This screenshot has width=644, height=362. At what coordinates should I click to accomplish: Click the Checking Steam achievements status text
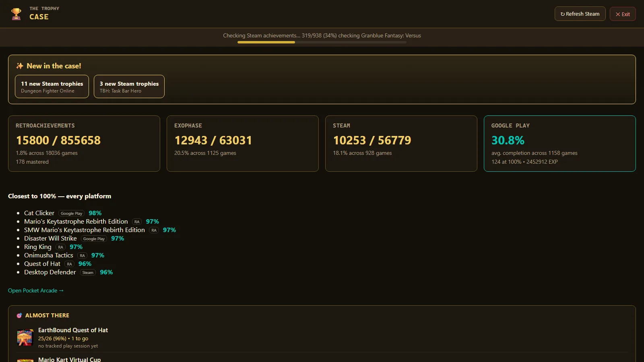pyautogui.click(x=322, y=35)
